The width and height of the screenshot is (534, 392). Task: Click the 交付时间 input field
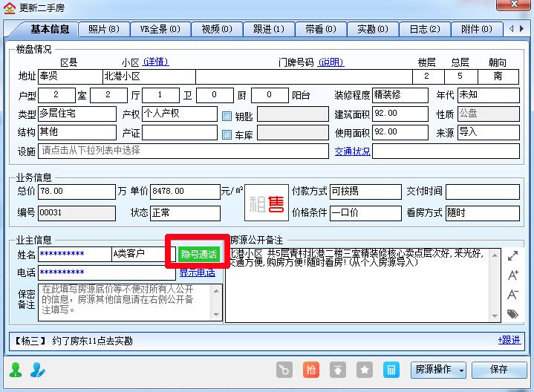click(483, 192)
